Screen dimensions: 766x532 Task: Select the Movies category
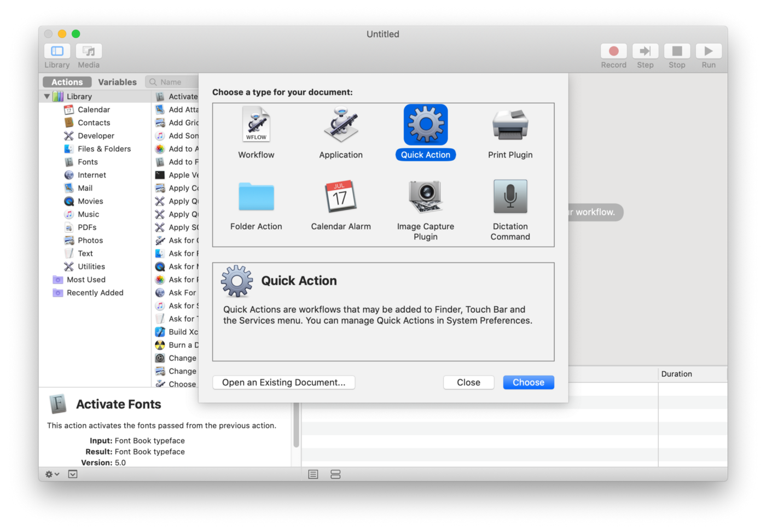(90, 201)
